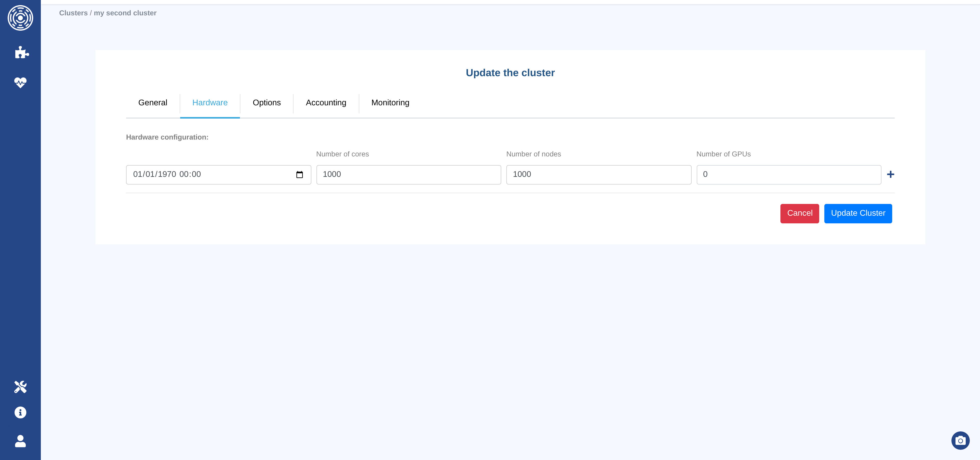Switch to the General tab
The image size is (980, 460).
point(153,103)
